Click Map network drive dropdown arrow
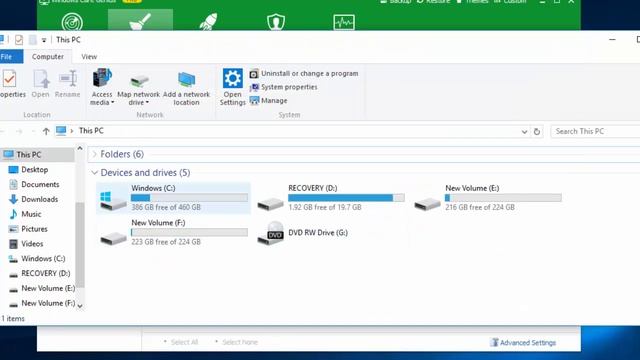The image size is (640, 360). pyautogui.click(x=147, y=102)
